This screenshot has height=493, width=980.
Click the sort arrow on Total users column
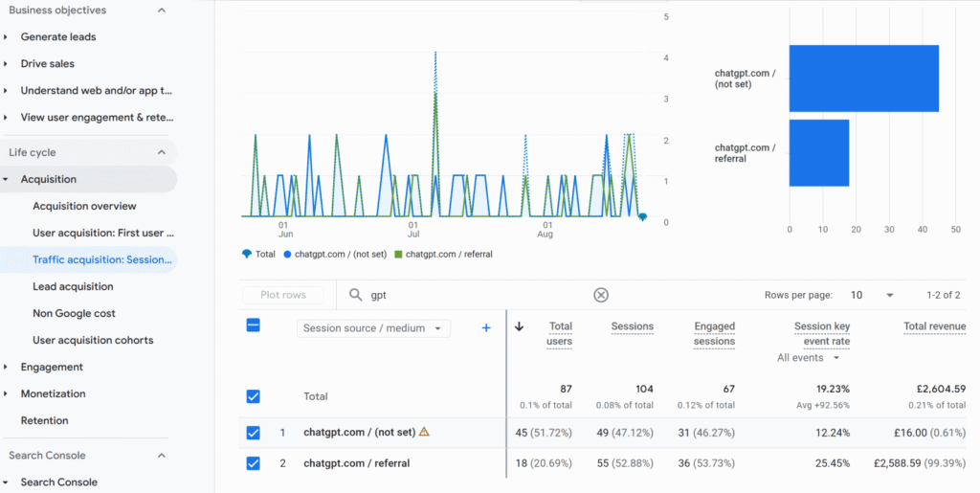coord(520,326)
